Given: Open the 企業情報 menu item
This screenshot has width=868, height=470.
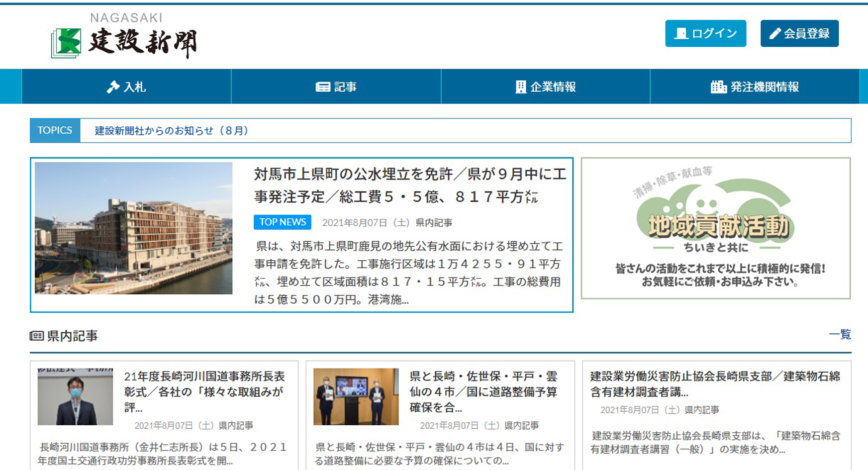Looking at the screenshot, I should pos(545,87).
